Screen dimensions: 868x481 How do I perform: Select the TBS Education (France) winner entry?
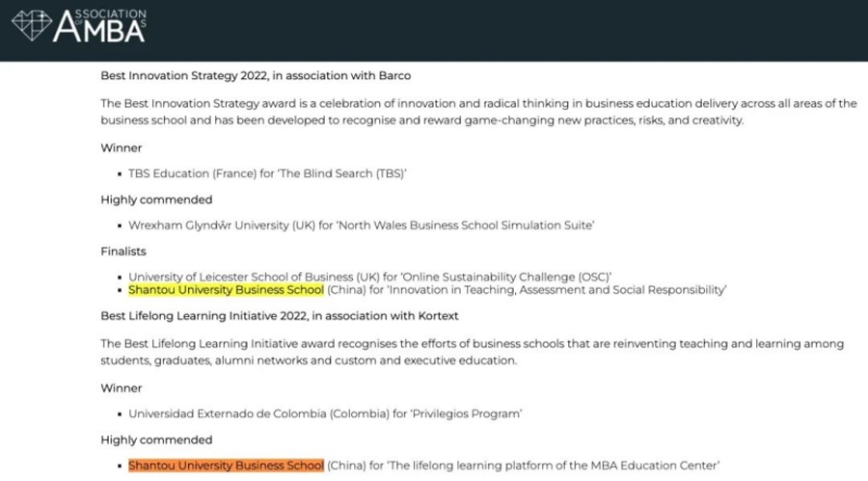point(267,174)
